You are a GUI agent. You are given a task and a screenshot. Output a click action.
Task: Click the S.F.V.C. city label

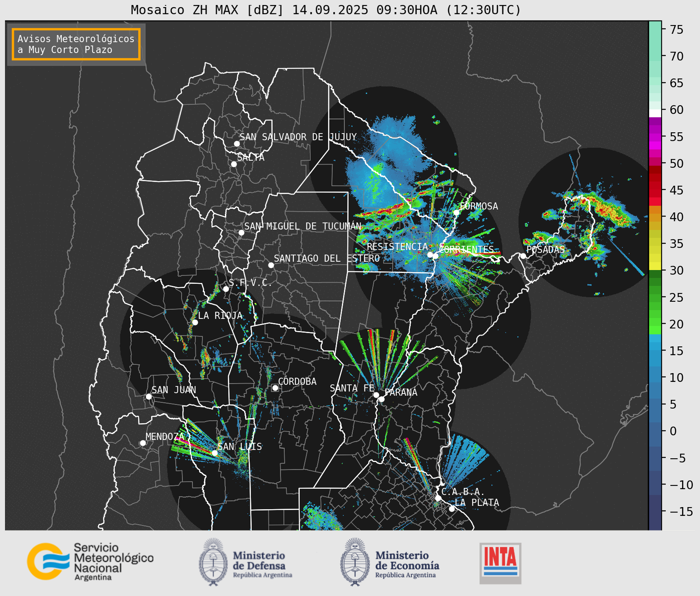coord(250,283)
